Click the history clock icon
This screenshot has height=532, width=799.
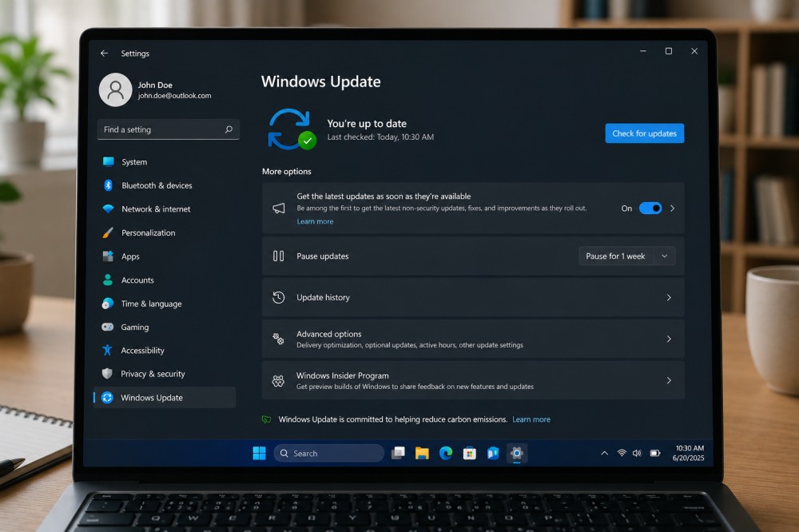click(x=278, y=297)
